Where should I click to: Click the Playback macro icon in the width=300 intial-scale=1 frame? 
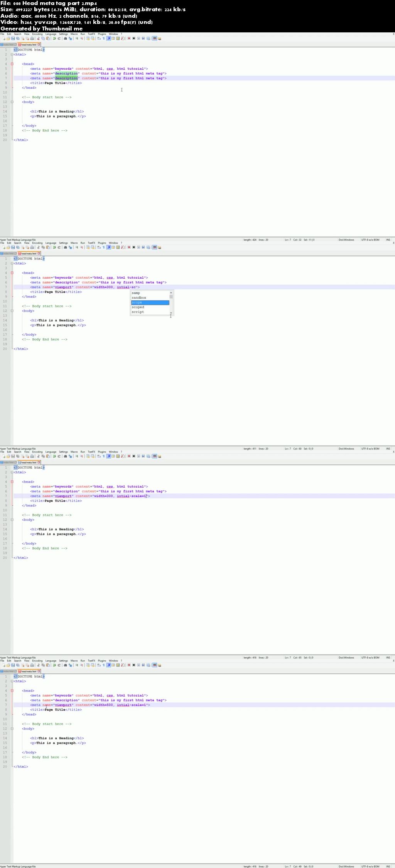138,456
